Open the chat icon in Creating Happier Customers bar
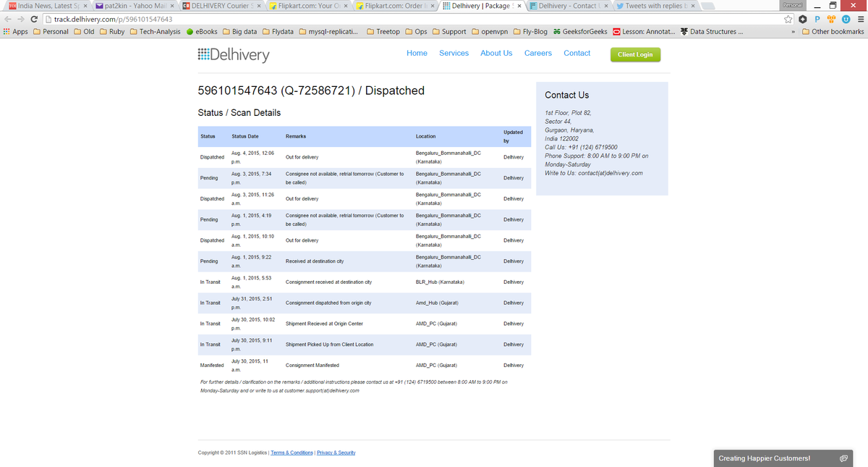The height and width of the screenshot is (467, 868). (x=843, y=458)
